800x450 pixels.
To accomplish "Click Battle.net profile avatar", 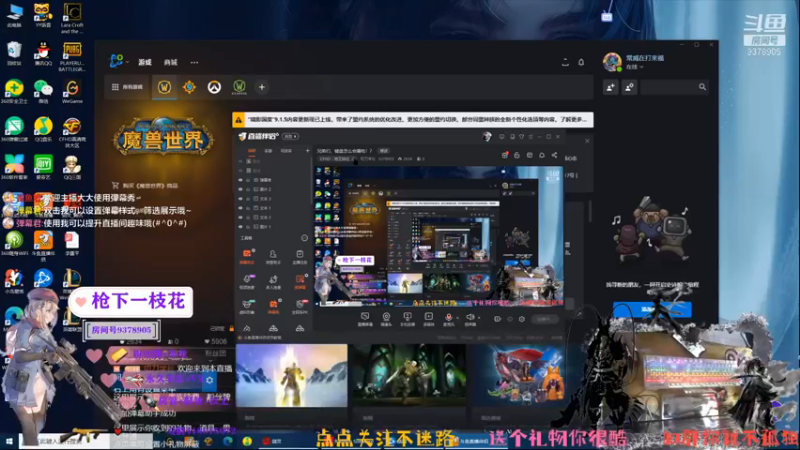I will click(x=612, y=62).
